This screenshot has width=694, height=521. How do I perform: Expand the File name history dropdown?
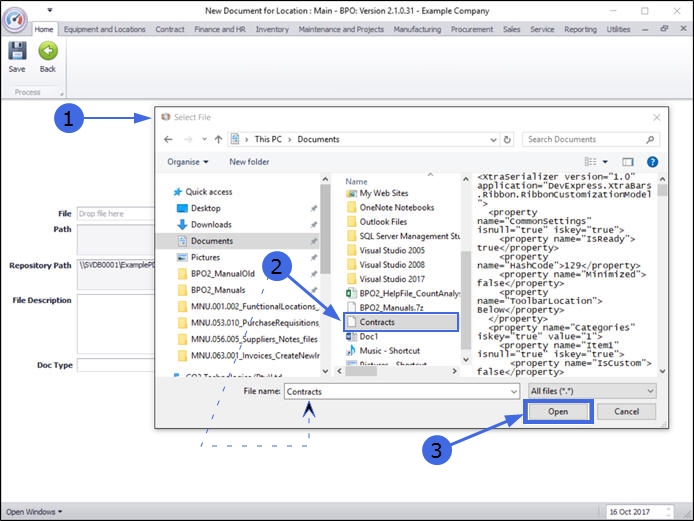click(513, 391)
